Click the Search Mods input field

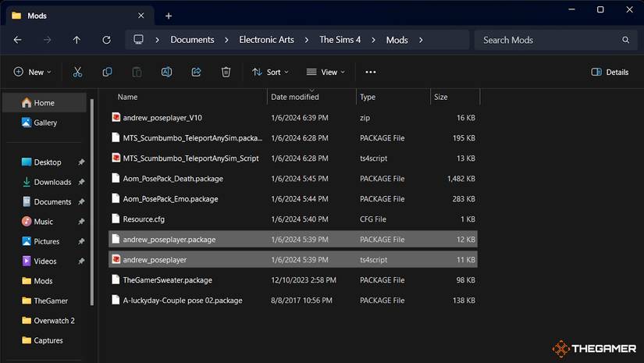[x=546, y=40]
